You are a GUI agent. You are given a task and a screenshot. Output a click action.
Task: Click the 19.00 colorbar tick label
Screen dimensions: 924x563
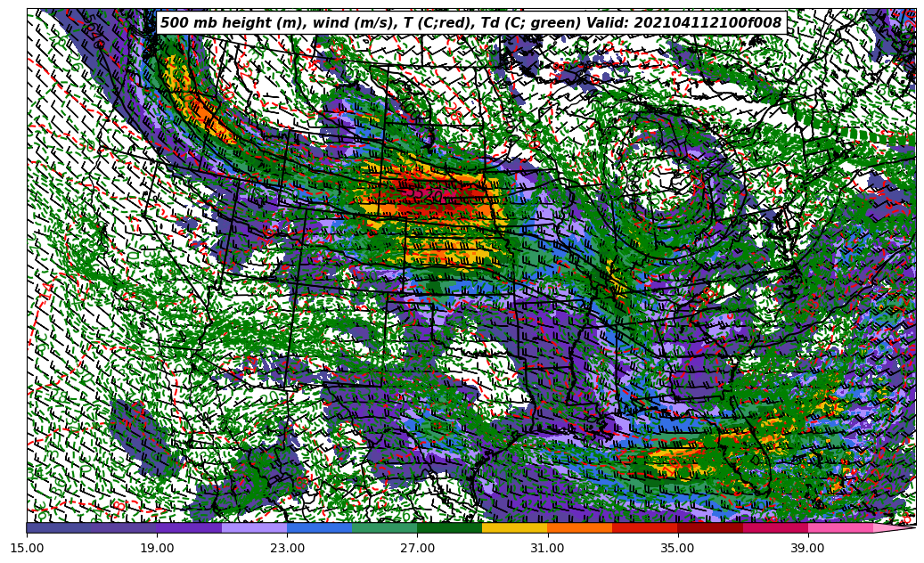tap(158, 549)
